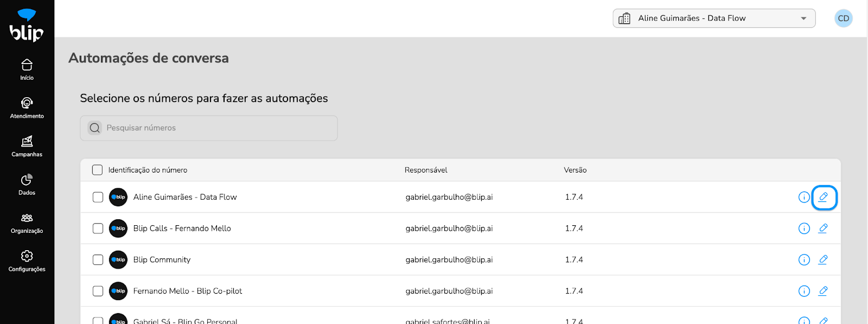The image size is (868, 324).
Task: Open CD user avatar menu
Action: 843,18
